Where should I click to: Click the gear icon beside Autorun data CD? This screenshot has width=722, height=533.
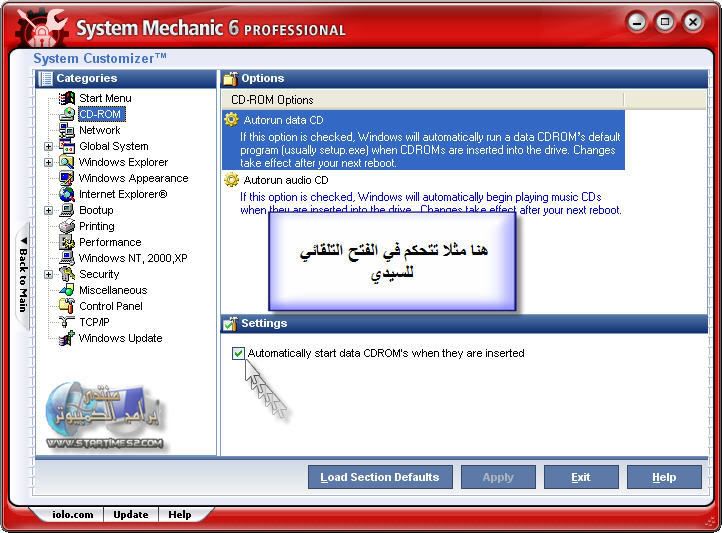[x=231, y=120]
